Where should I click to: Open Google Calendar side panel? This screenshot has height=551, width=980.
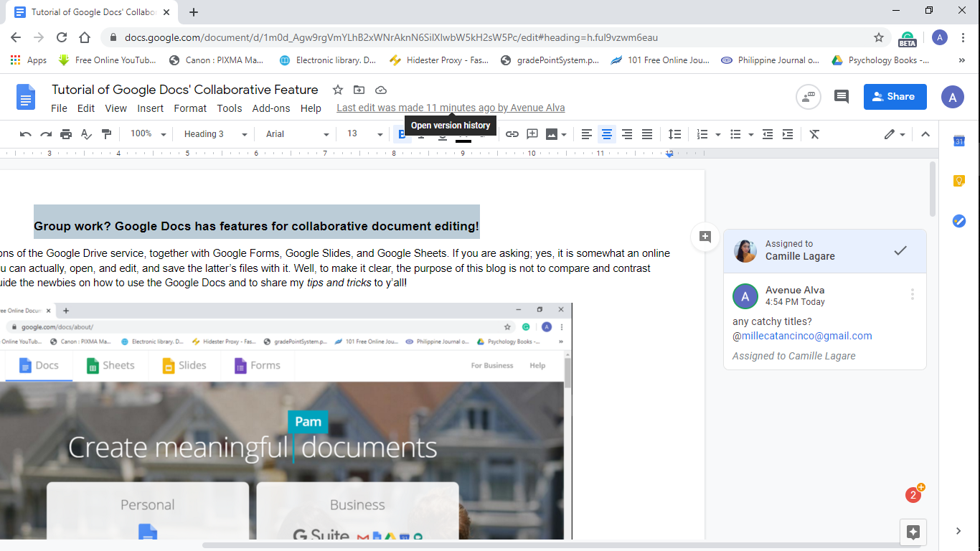(959, 141)
